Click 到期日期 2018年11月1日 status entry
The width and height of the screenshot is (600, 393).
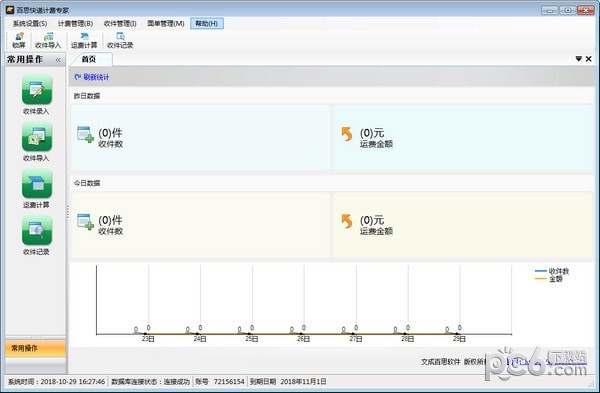288,382
